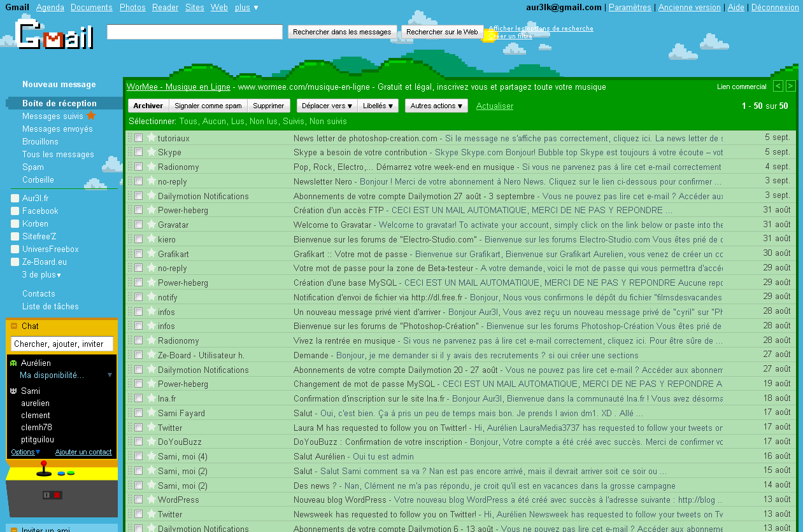Image resolution: width=803 pixels, height=532 pixels.
Task: Select the DoYouBuzz message checkbox
Action: [x=138, y=442]
